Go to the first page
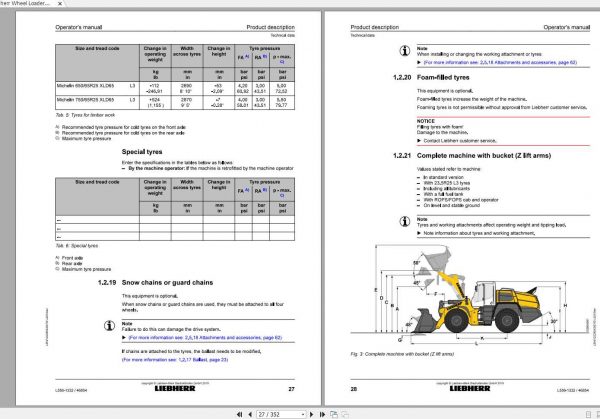The height and width of the screenshot is (419, 600). click(x=240, y=414)
